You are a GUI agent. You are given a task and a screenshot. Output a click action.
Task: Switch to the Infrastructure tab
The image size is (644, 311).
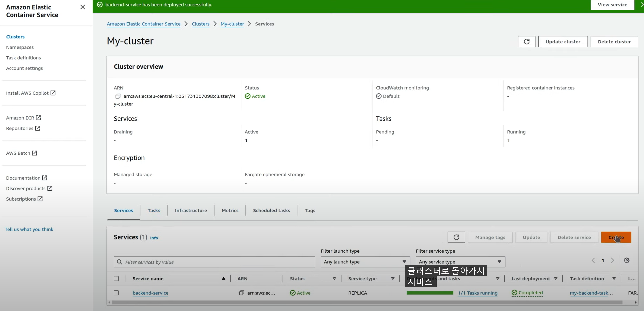191,210
